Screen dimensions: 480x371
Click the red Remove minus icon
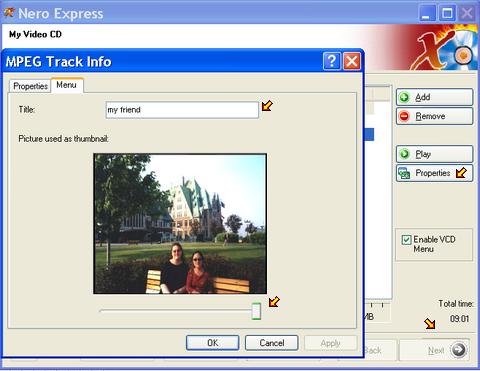coord(404,116)
